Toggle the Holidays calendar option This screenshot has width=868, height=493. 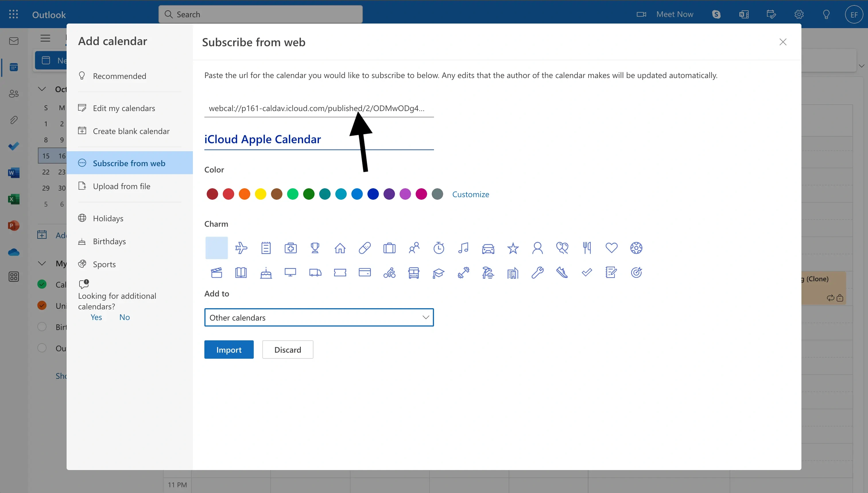point(108,218)
